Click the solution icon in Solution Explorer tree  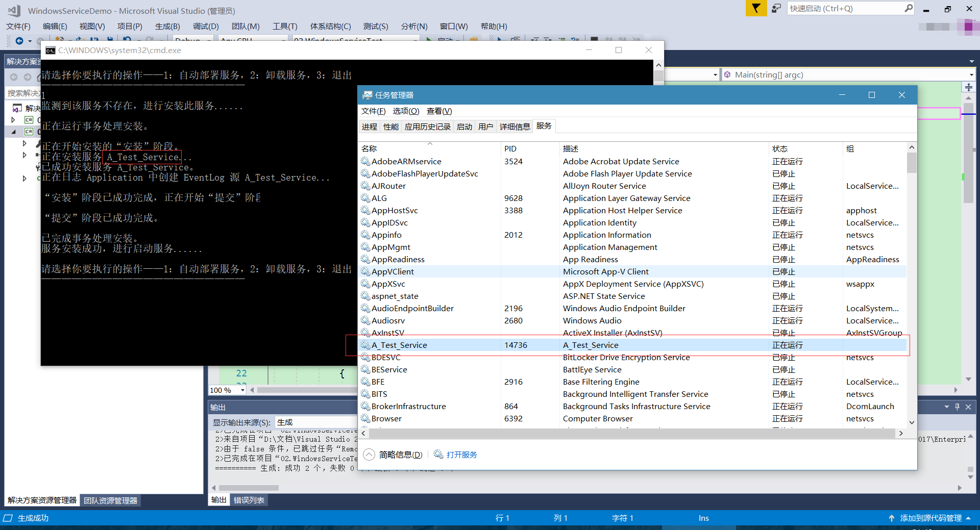click(17, 108)
